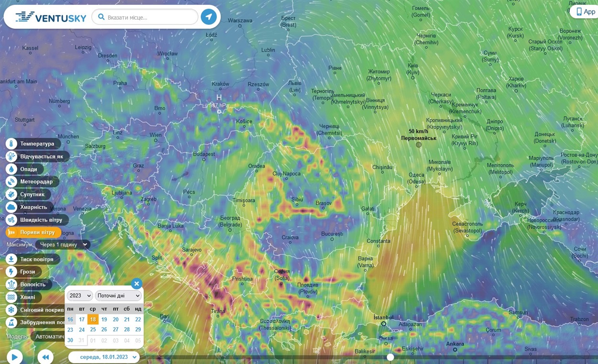
Task: Select the Швидкість вітру layer
Action: (x=37, y=220)
